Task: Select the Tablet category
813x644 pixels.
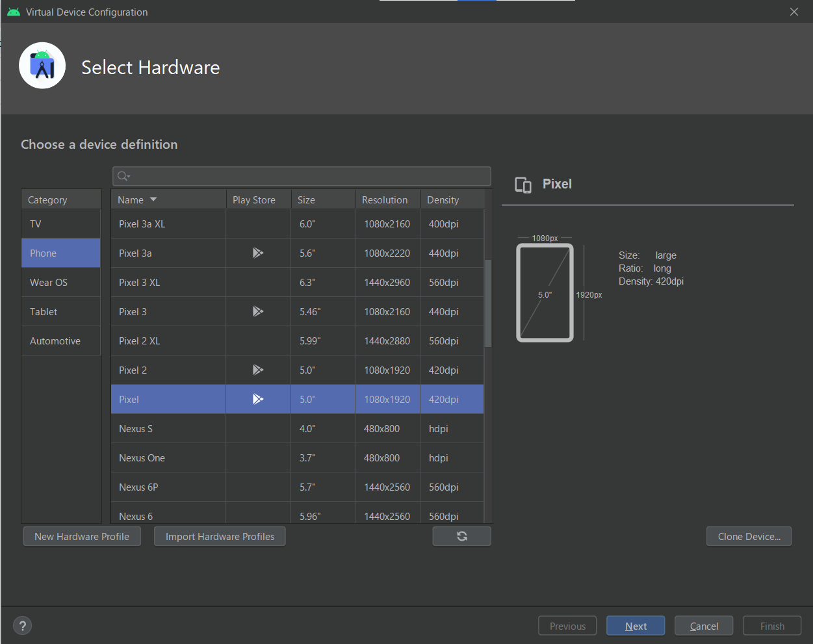Action: coord(44,312)
